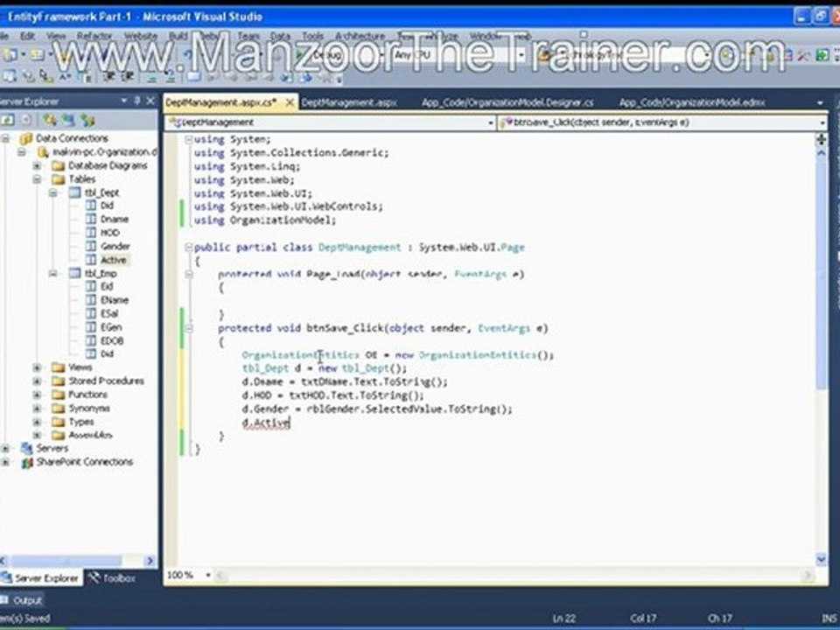
Task: Collapse the using directives outlining block
Action: [x=189, y=139]
